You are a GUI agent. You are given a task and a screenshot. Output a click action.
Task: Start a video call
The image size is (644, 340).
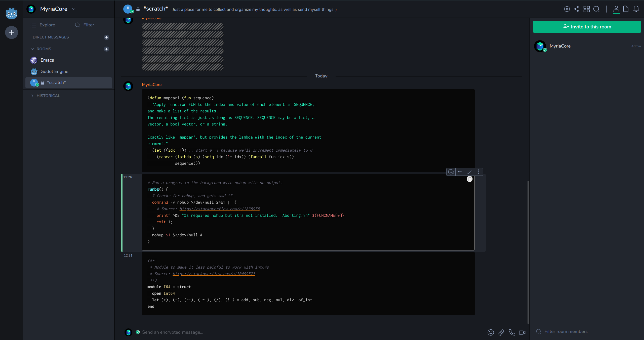point(522,332)
